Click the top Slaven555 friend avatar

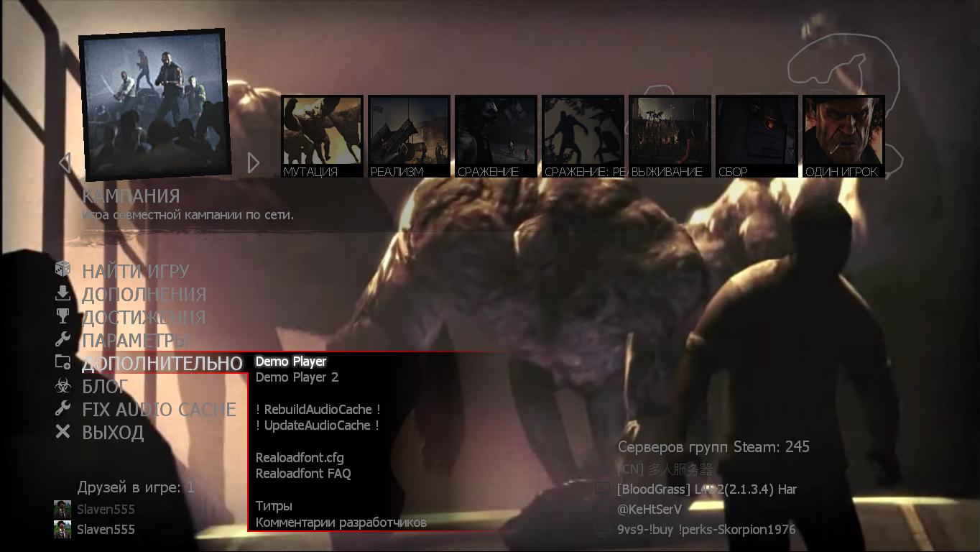coord(63,510)
